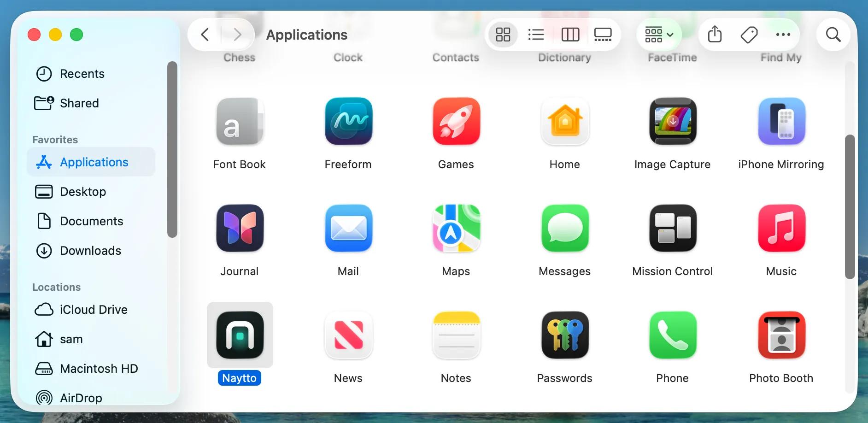This screenshot has height=423, width=868.
Task: Select the Music app icon
Action: coord(781,228)
